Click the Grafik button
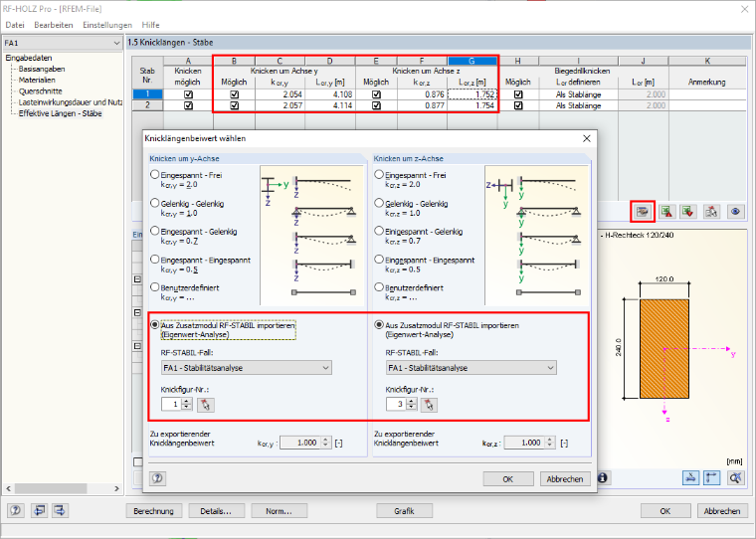This screenshot has height=539, width=756. pos(404,511)
